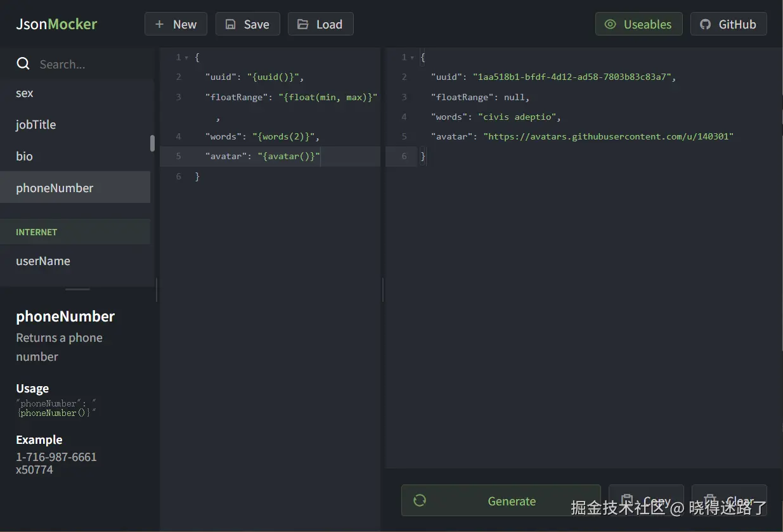783x532 pixels.
Task: Click the "{float(min, max)}" value in editor
Action: [x=328, y=97]
